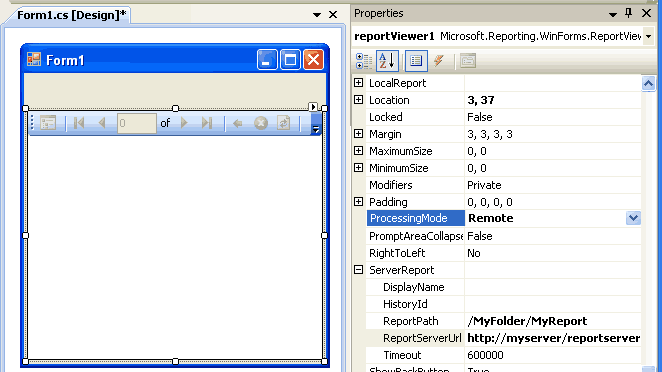662x372 pixels.
Task: Open the reportViewer1 smart tag glyph
Action: click(313, 107)
